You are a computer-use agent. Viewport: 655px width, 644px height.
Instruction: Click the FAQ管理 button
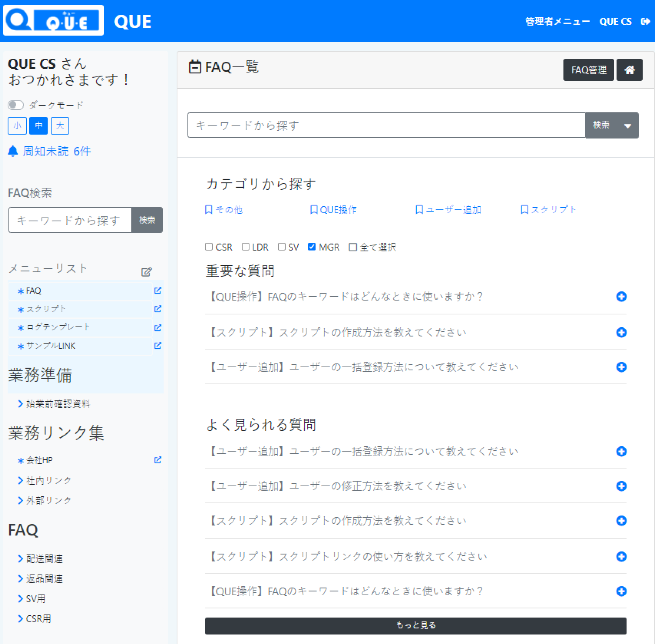tap(589, 70)
